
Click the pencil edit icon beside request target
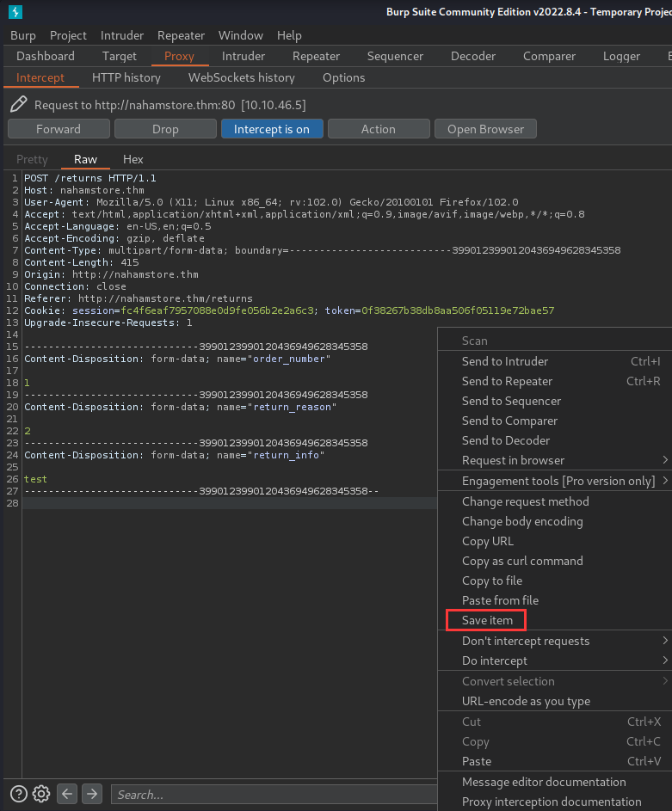pos(19,104)
